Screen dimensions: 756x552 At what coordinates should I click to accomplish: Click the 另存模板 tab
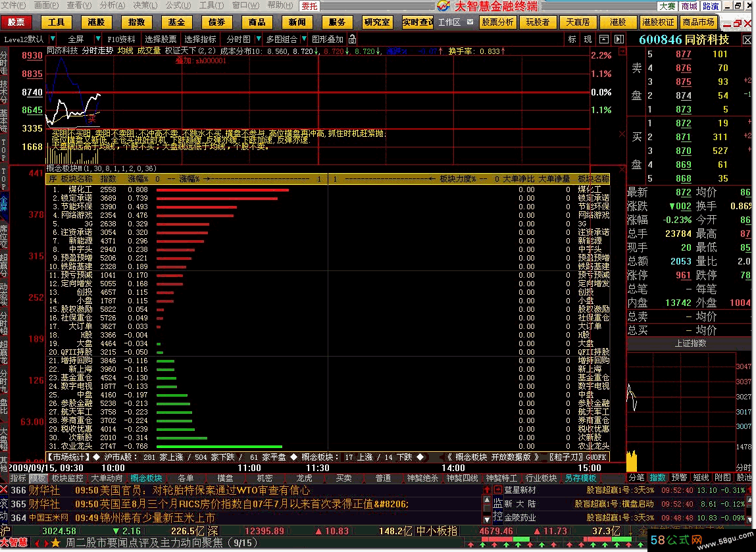pos(580,478)
